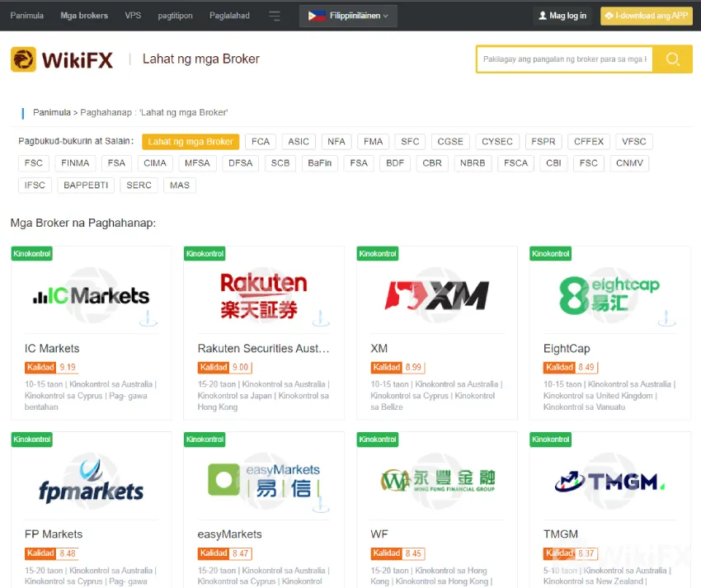Filter by FINMA regulator
Image resolution: width=701 pixels, height=588 pixels.
(75, 163)
